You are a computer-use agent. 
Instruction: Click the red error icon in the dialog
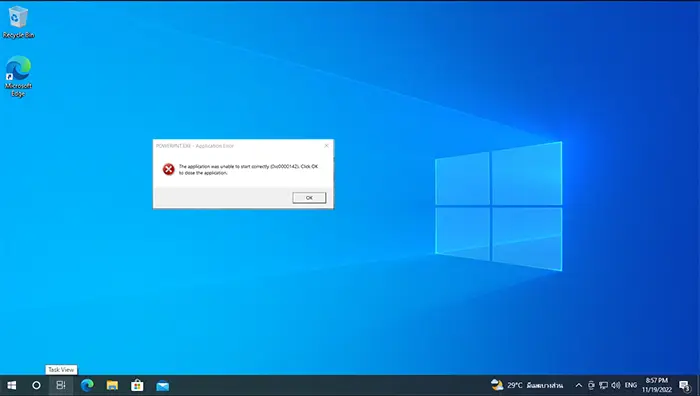click(168, 169)
